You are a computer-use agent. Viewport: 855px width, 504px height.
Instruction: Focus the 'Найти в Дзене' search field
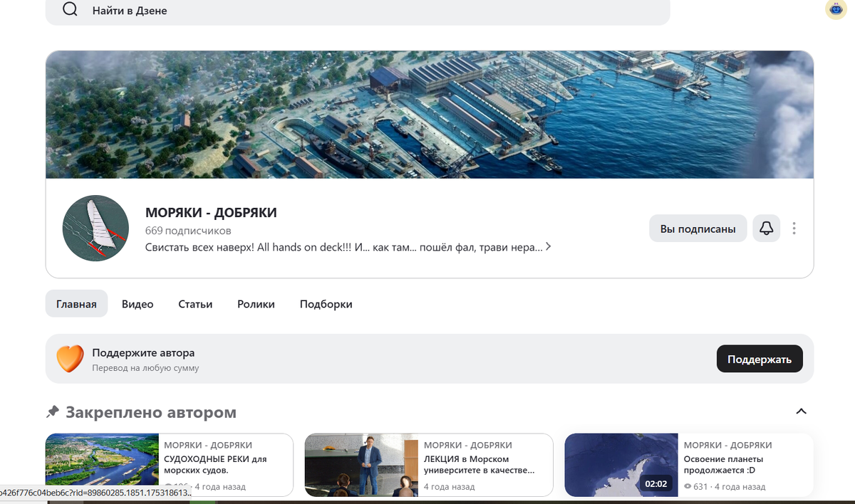pos(358,11)
